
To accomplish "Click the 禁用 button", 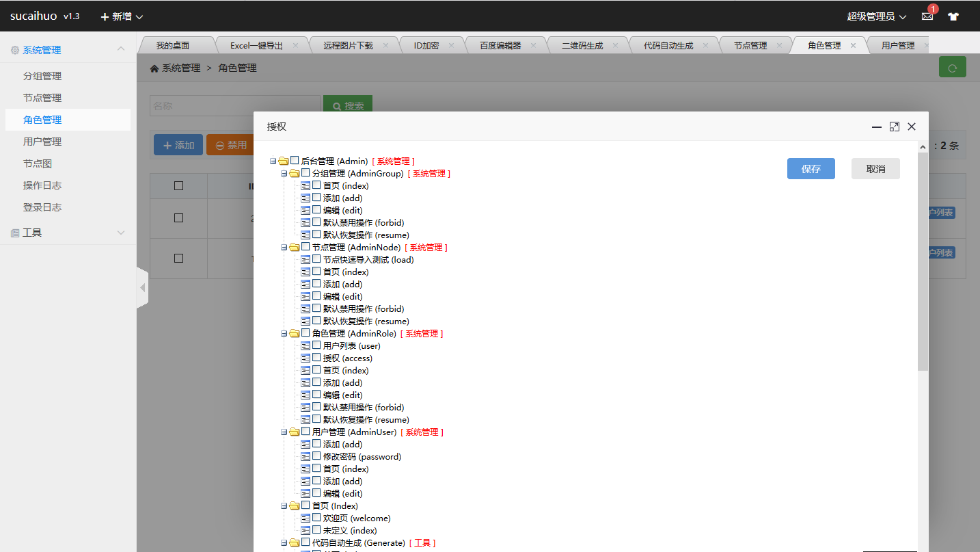I will click(x=231, y=145).
